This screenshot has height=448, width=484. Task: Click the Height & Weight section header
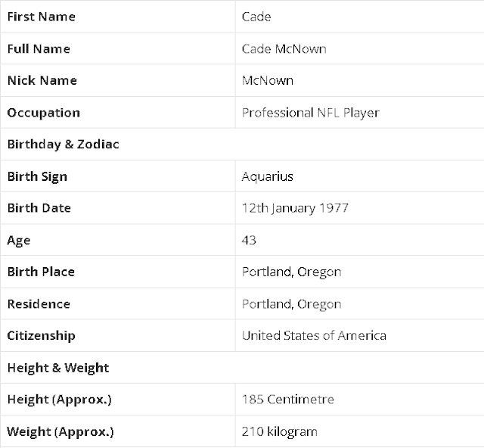[57, 368]
